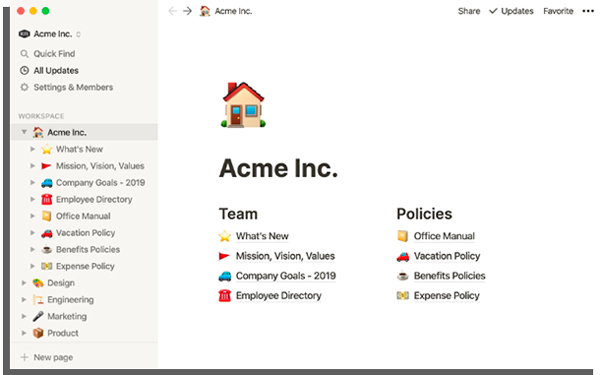Expand the Employee Directory sidebar page
The height and width of the screenshot is (375, 600).
click(33, 199)
